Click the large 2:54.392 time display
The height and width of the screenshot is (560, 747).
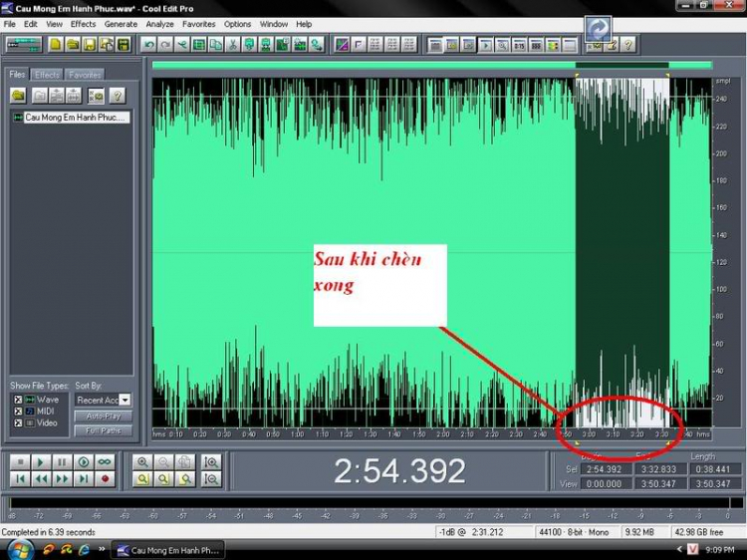tap(399, 471)
